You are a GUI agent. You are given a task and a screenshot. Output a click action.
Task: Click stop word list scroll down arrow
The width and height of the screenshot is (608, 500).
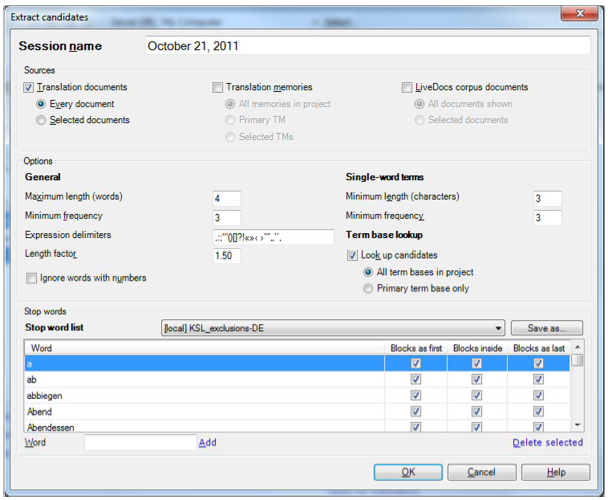[577, 426]
